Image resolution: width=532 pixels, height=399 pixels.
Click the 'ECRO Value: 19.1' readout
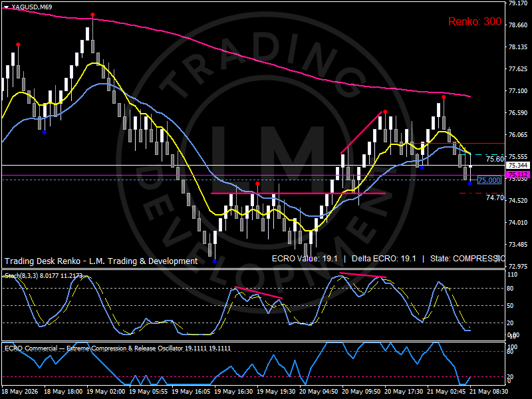coord(305,259)
